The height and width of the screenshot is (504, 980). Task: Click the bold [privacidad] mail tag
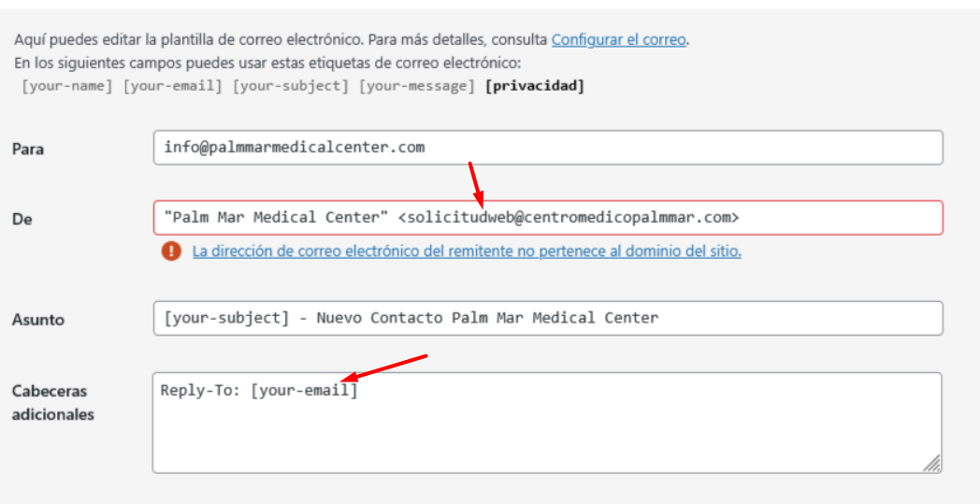534,86
